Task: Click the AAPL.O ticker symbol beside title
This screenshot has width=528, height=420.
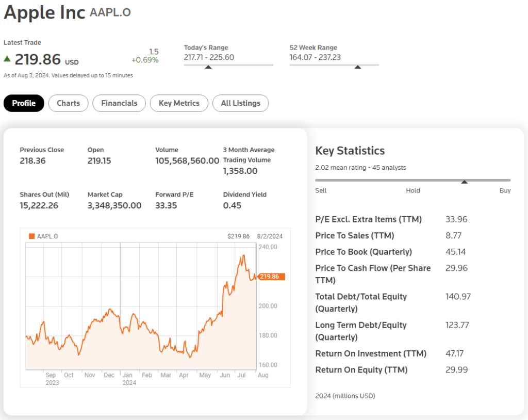Action: point(110,12)
